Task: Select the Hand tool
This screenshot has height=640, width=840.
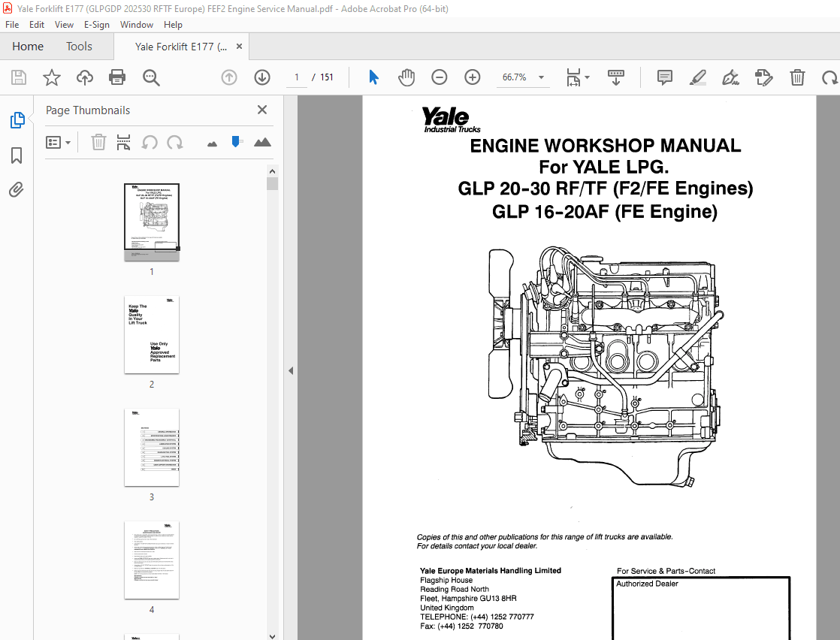Action: click(406, 77)
